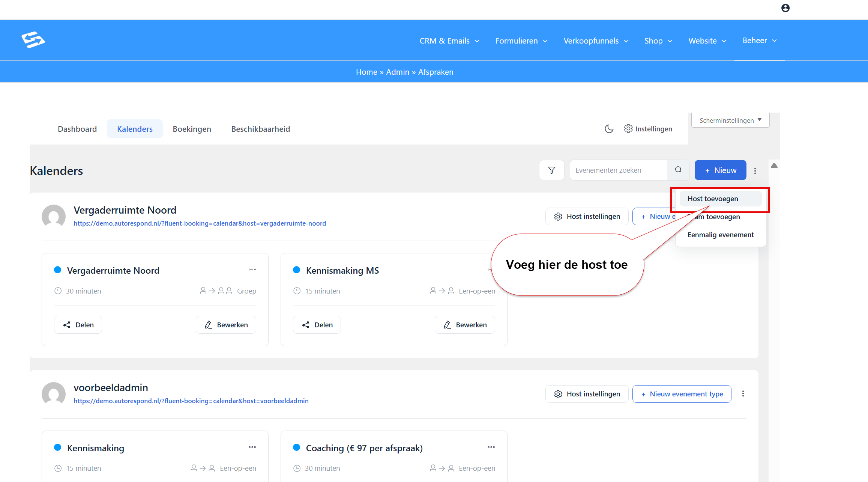The height and width of the screenshot is (482, 868).
Task: Open options dots on Vergaderruimte Noord card
Action: click(252, 270)
